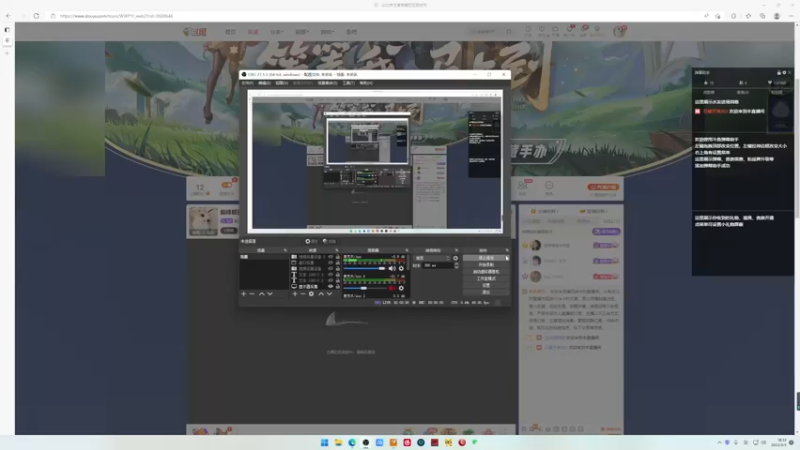Hide the 窗口采集 window capture source
Screen dimensions: 800x450
click(x=331, y=263)
